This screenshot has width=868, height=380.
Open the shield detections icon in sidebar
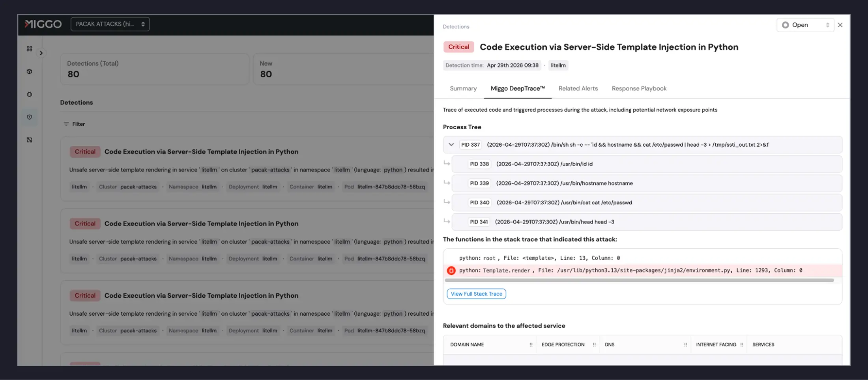pyautogui.click(x=30, y=117)
